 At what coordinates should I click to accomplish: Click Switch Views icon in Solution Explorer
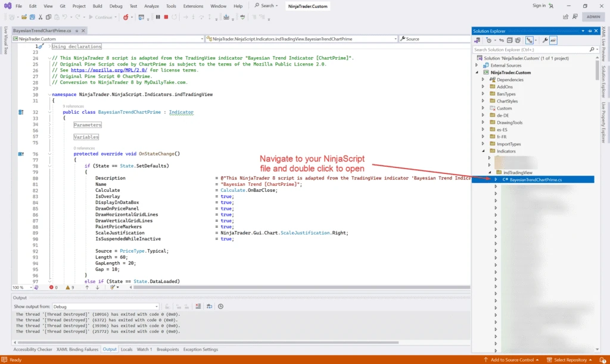[477, 41]
